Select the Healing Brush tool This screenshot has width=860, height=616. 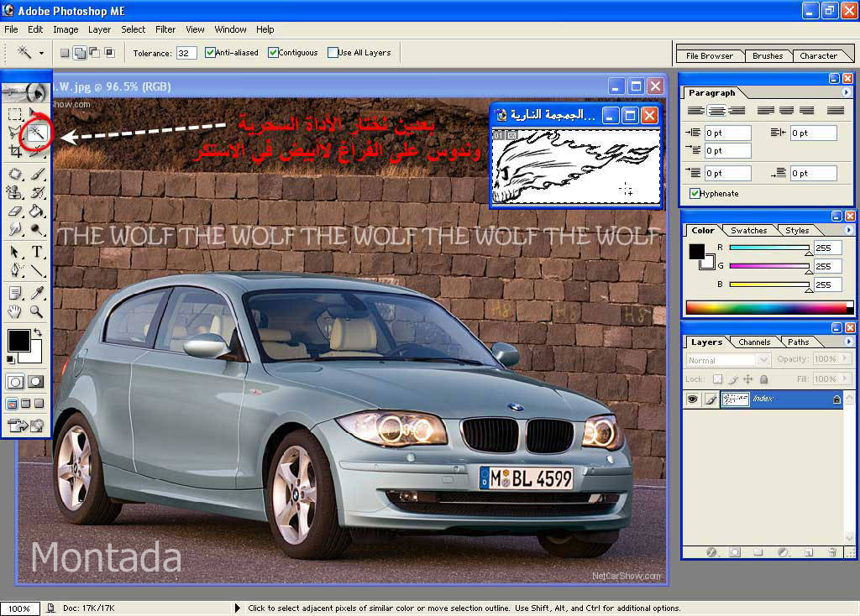[15, 174]
